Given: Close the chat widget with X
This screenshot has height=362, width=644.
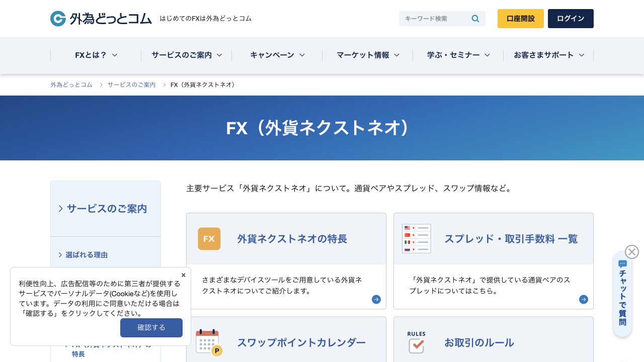Looking at the screenshot, I should [x=632, y=252].
